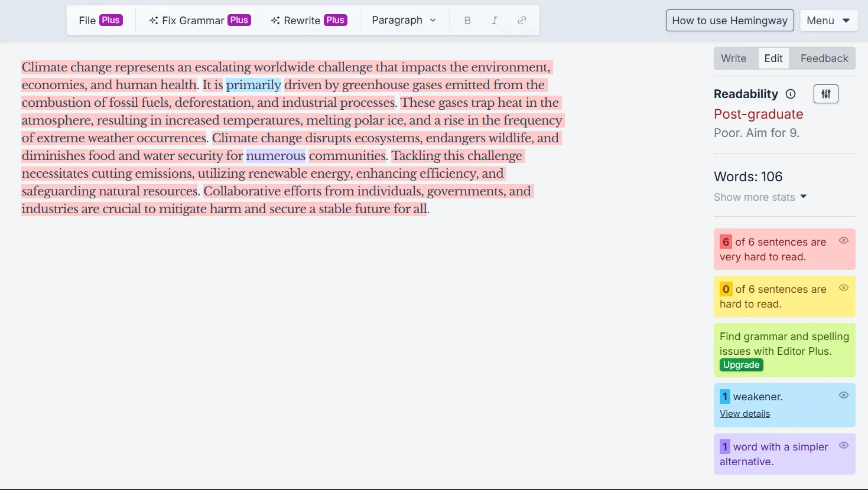Toggle italic formatting in the toolbar

click(495, 20)
